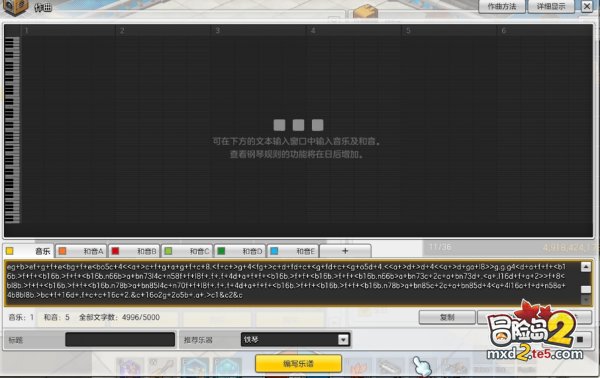600x378 pixels.
Task: Switch to the 和音B tab
Action: point(134,251)
